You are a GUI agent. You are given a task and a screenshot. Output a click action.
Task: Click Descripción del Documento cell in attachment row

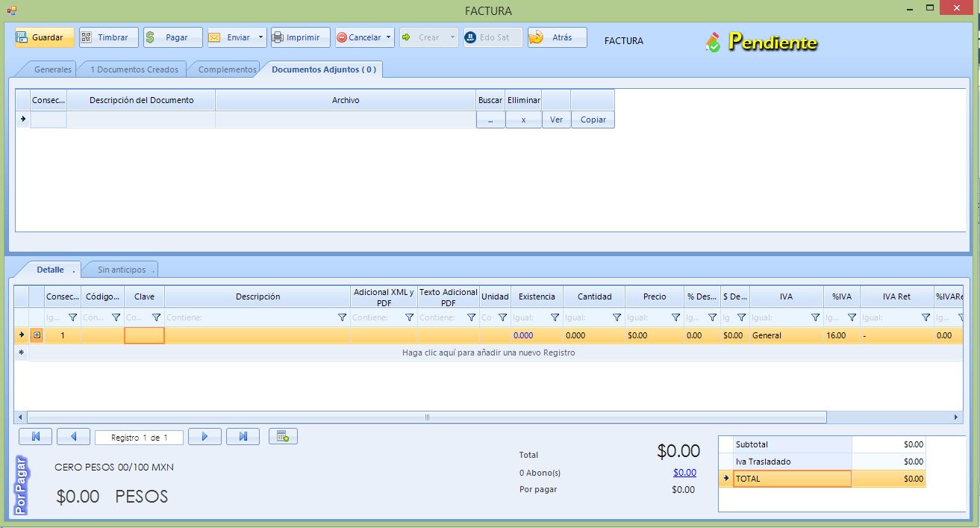click(141, 119)
